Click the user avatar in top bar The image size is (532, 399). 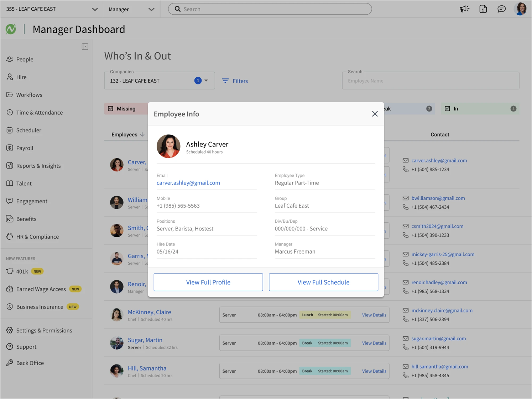point(521,9)
